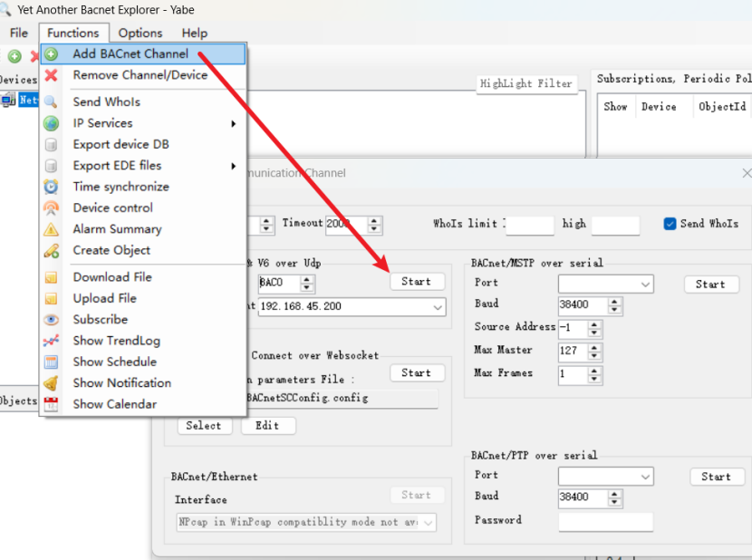This screenshot has height=560, width=752.
Task: Click the pencil icon beside Create Object
Action: tap(52, 250)
